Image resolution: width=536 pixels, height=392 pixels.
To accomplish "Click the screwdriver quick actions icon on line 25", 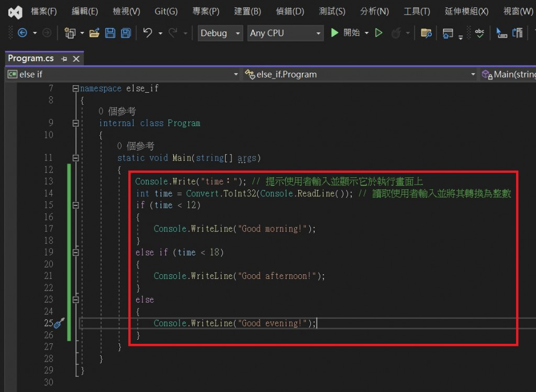I will pos(60,323).
